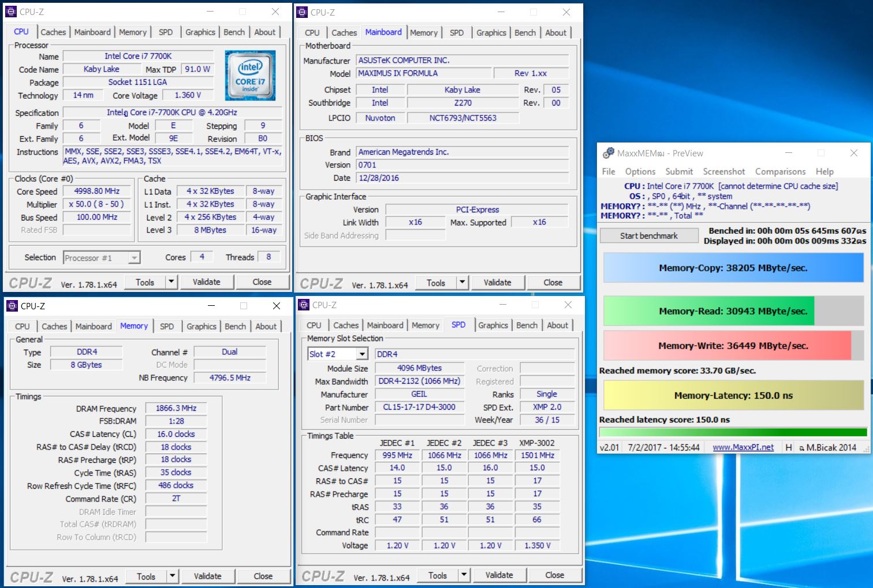Expand the Slot #2 memory slot dropdown
This screenshot has width=873, height=588.
(362, 354)
